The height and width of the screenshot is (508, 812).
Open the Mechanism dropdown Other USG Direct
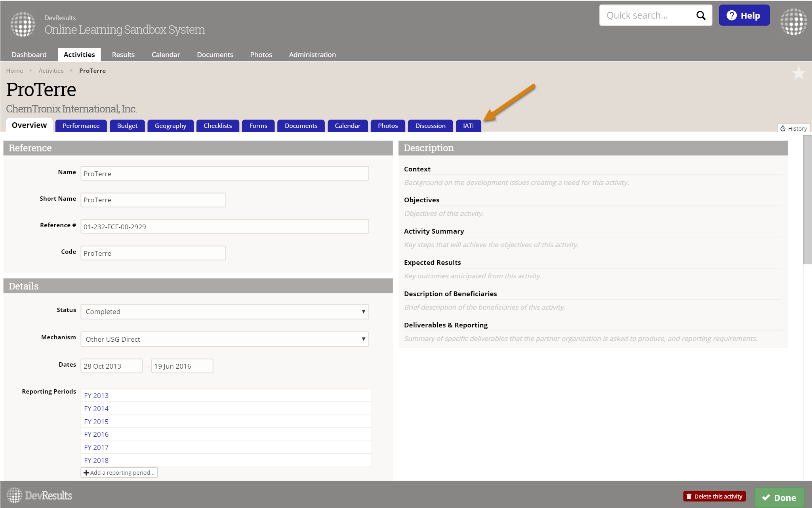tap(225, 339)
